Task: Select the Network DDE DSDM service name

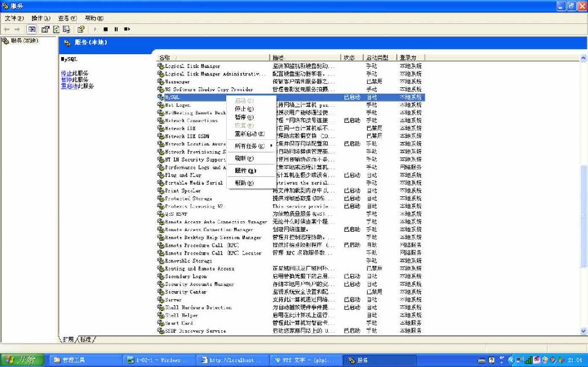Action: coord(187,136)
